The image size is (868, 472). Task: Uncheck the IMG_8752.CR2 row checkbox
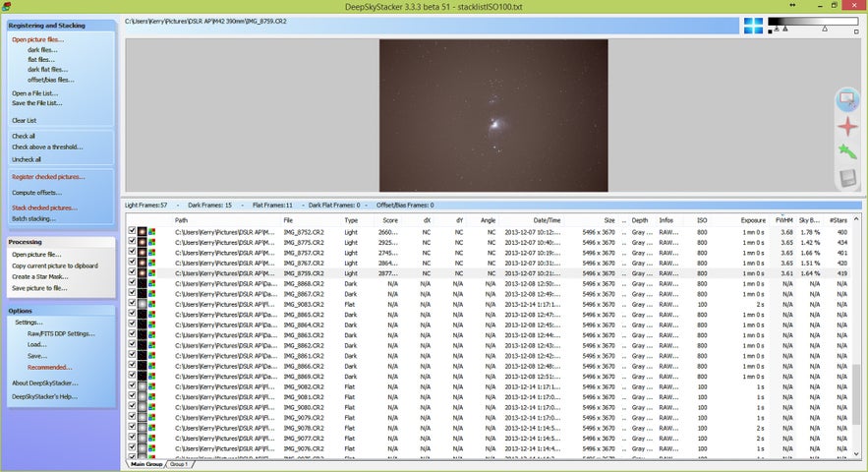[132, 230]
